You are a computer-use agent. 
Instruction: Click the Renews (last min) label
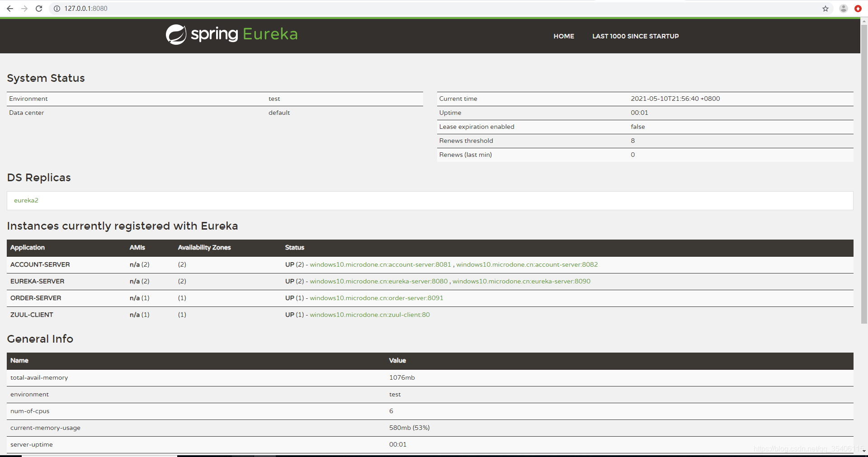[465, 155]
